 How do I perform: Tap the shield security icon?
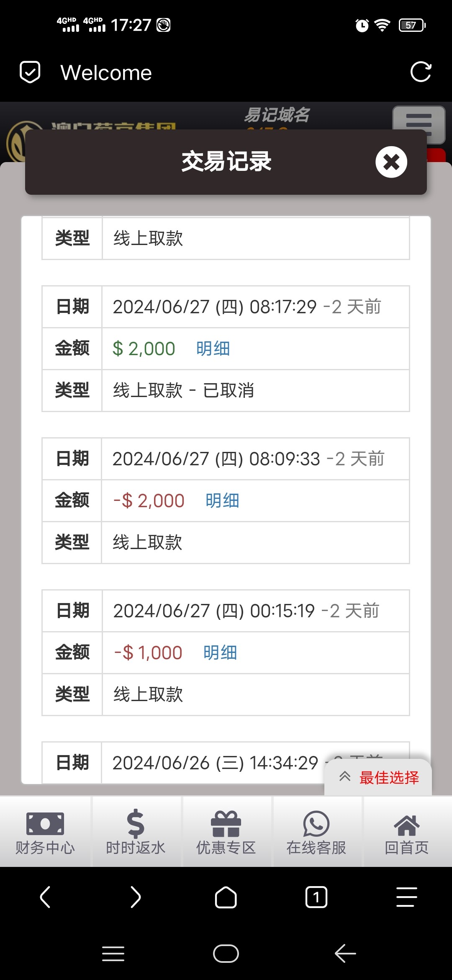(x=30, y=72)
